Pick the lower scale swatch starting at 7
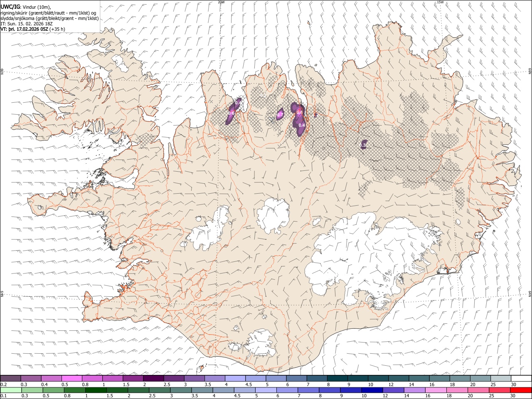The image size is (532, 399). (x=308, y=390)
